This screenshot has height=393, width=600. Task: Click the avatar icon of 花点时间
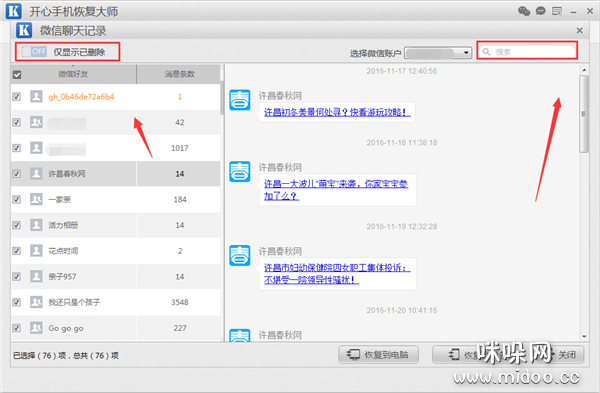(36, 251)
